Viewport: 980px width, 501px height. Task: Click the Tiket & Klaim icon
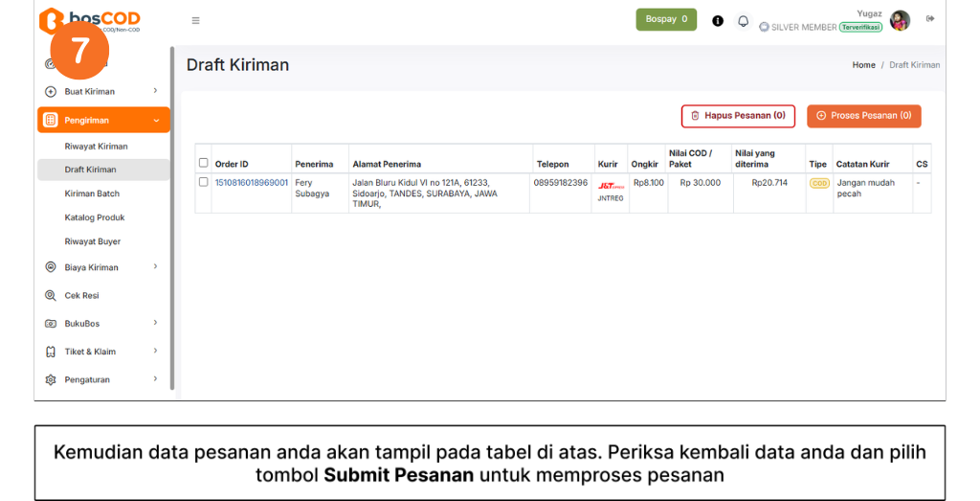coord(51,352)
